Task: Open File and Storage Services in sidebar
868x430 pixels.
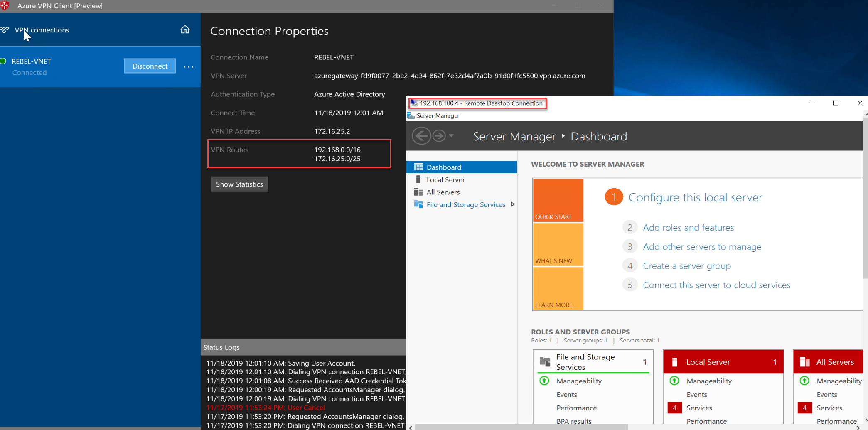Action: (x=466, y=204)
